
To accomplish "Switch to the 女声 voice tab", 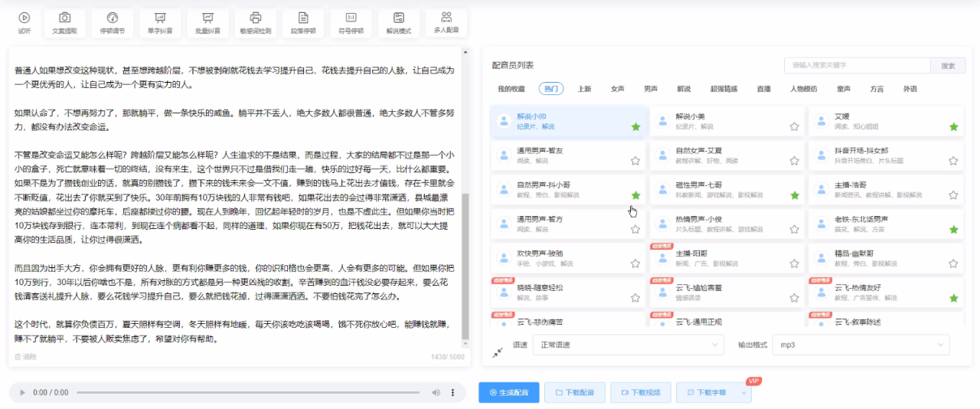I will coord(617,89).
